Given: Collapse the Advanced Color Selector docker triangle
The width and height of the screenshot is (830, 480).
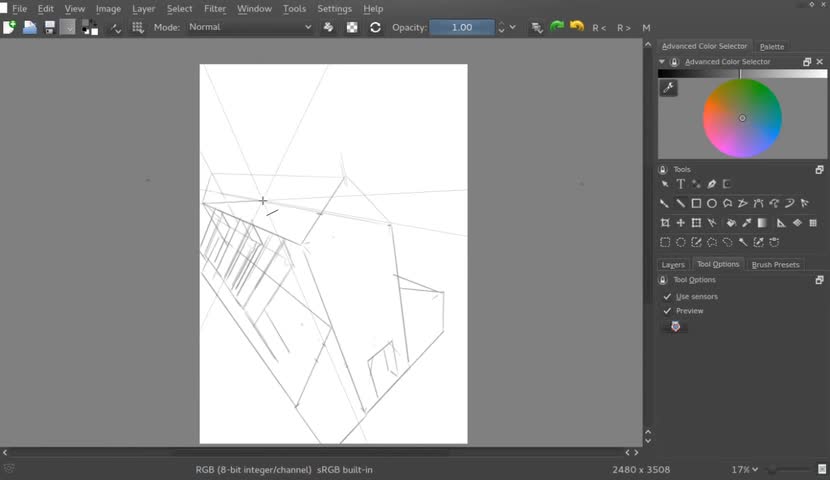Looking at the screenshot, I should [662, 62].
